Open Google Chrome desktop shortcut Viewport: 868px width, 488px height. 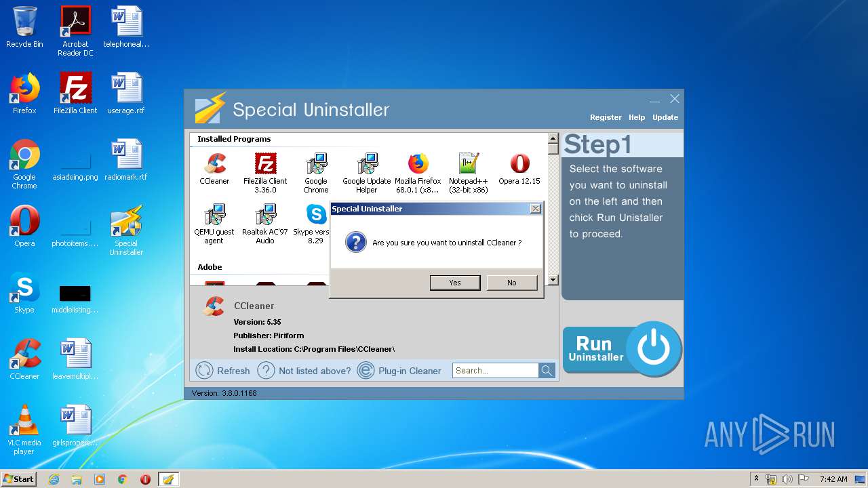click(x=24, y=164)
